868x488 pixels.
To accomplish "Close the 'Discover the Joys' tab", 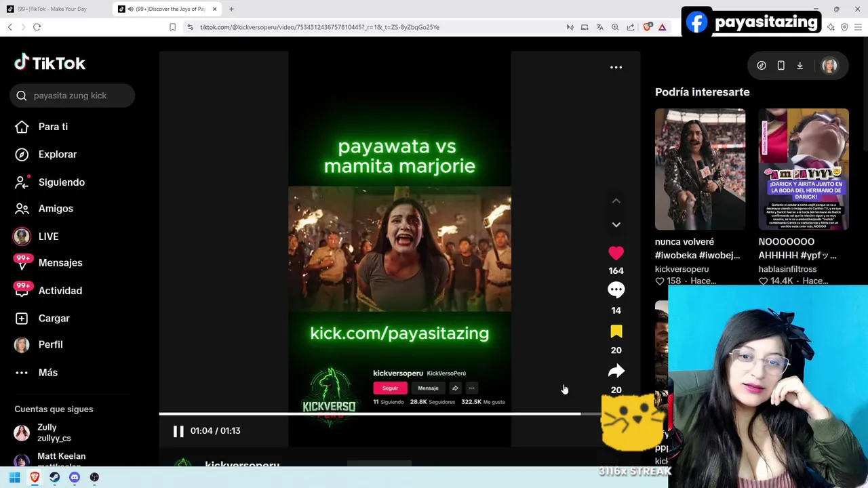I will coord(215,9).
